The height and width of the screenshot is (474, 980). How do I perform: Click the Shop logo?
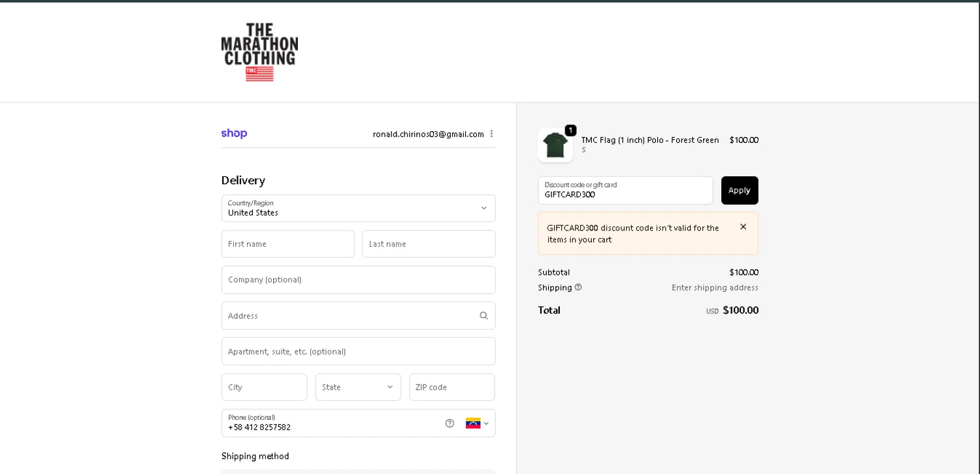[x=234, y=133]
